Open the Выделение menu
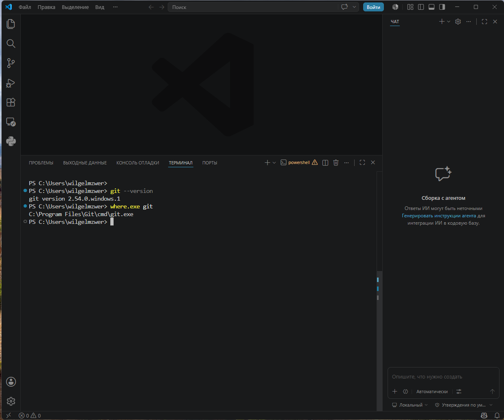 [x=75, y=7]
